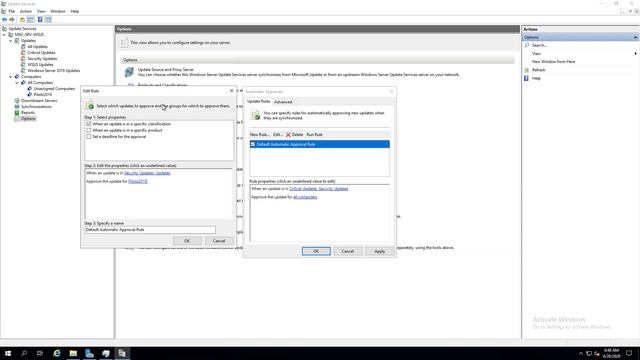640x360 pixels.
Task: Click the rule name text field
Action: 150,230
